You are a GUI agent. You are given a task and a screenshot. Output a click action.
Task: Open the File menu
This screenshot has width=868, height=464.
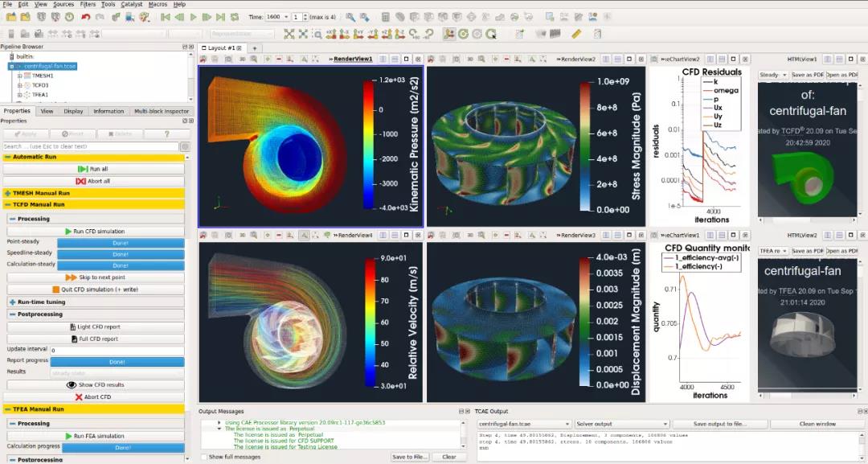coord(7,5)
